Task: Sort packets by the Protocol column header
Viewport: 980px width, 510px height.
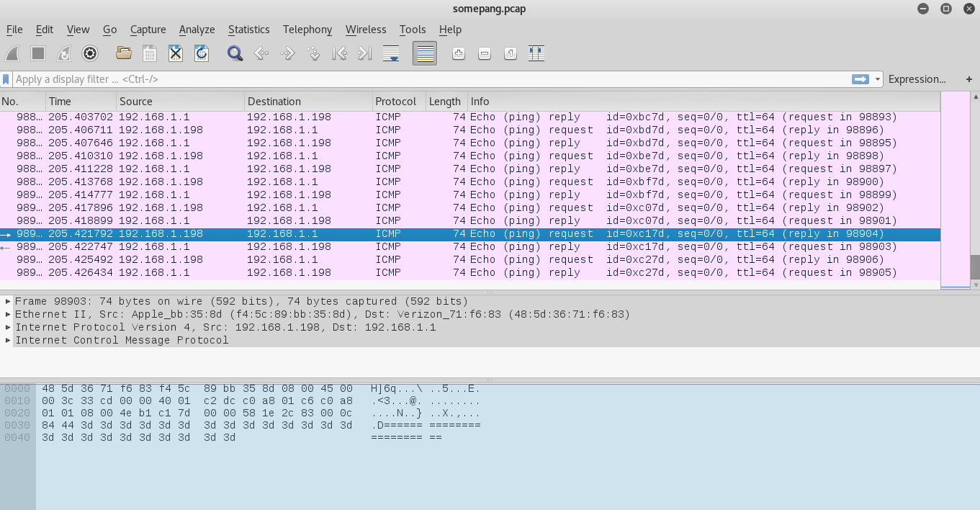Action: click(396, 102)
